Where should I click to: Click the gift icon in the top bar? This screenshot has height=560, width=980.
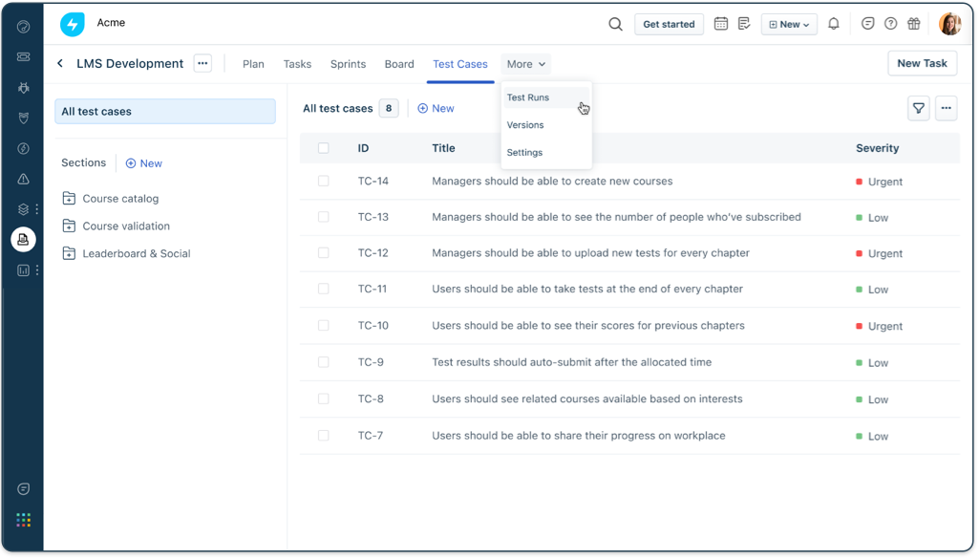point(915,23)
